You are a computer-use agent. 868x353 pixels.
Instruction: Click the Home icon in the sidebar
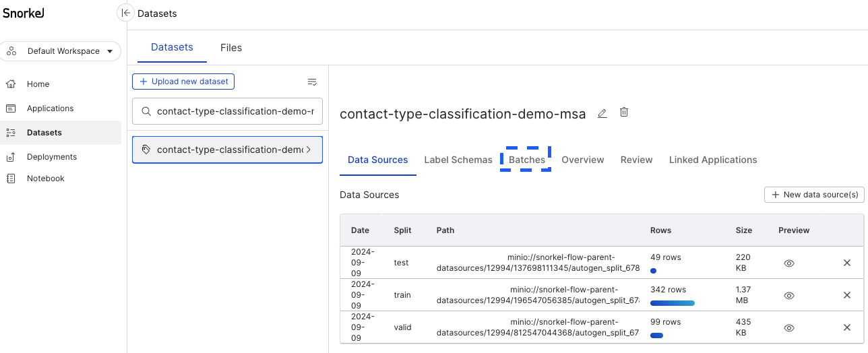click(11, 84)
